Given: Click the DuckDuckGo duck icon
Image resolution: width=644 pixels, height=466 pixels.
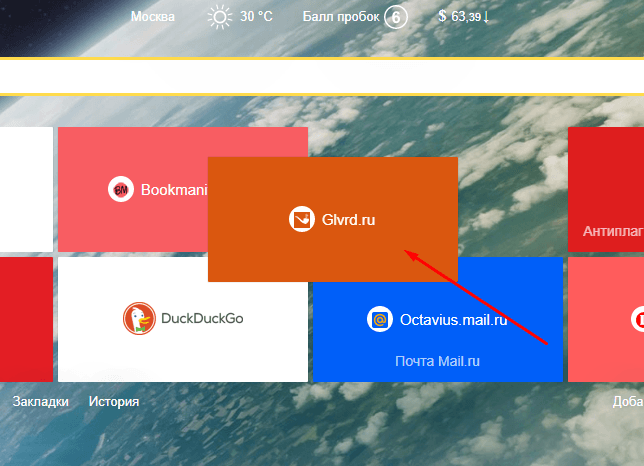Looking at the screenshot, I should (x=139, y=319).
